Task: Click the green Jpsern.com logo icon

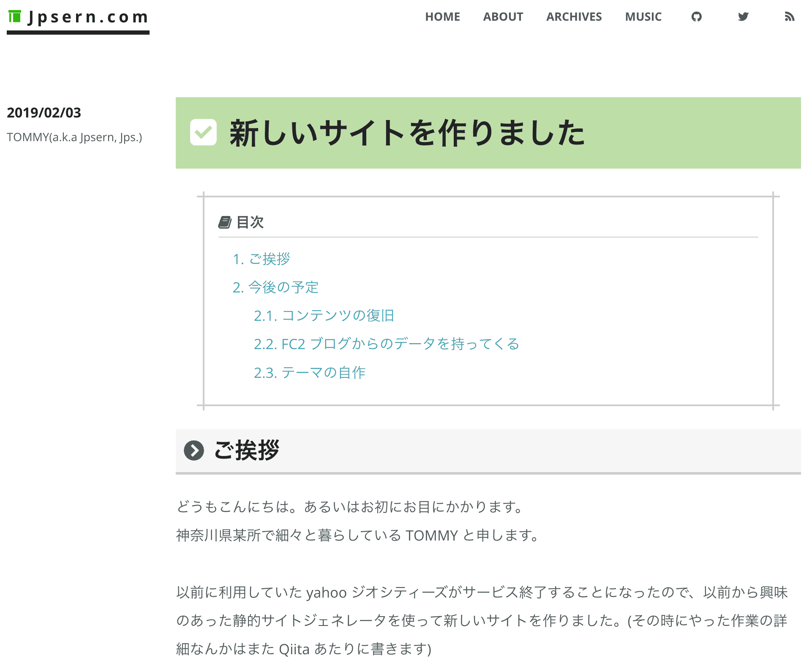Action: 14,17
